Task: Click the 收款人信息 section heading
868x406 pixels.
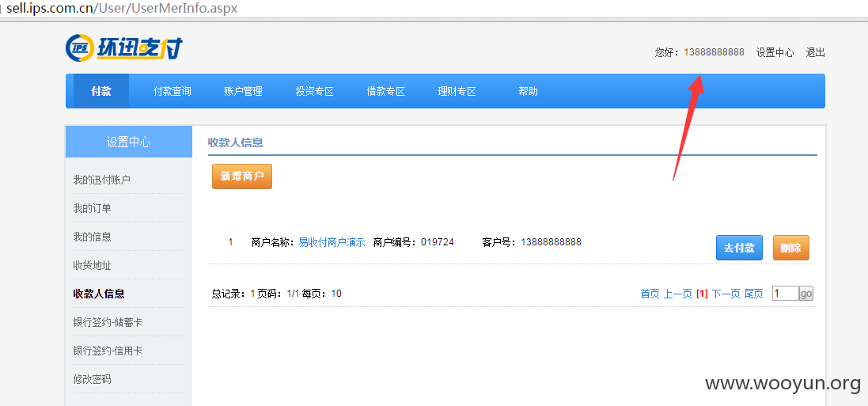Action: 235,142
